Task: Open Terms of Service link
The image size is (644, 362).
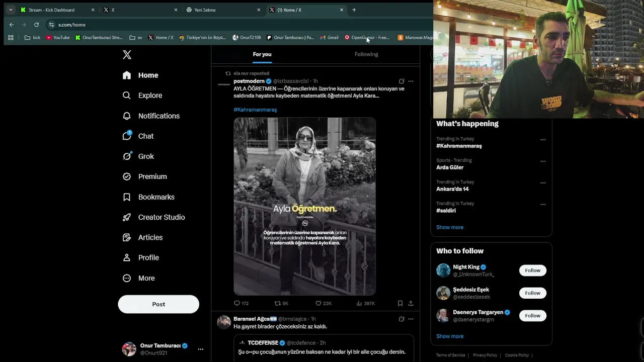Action: point(450,355)
